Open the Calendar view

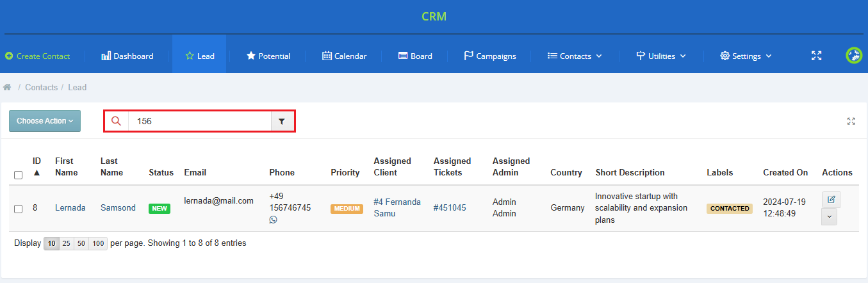pyautogui.click(x=344, y=56)
